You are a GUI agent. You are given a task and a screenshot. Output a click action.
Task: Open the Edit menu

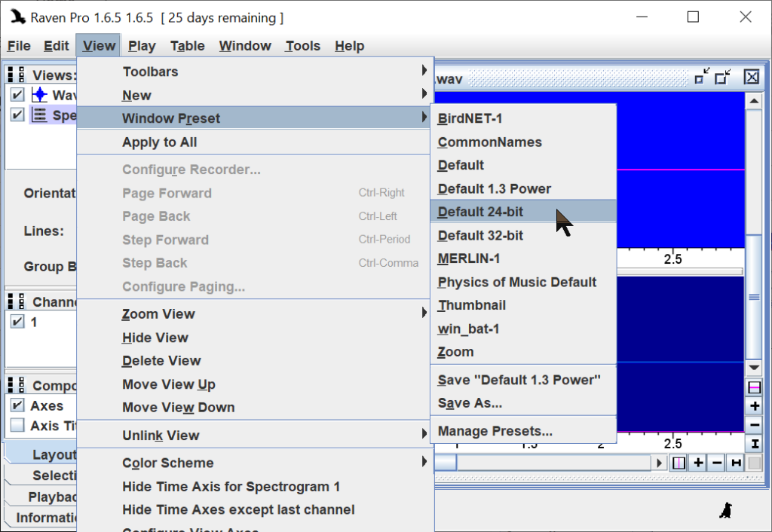56,46
